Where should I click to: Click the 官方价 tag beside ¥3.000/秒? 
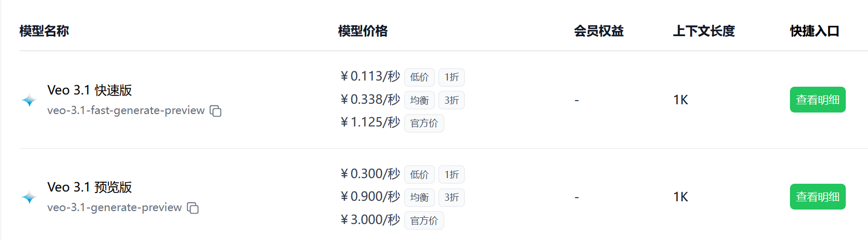click(x=424, y=220)
